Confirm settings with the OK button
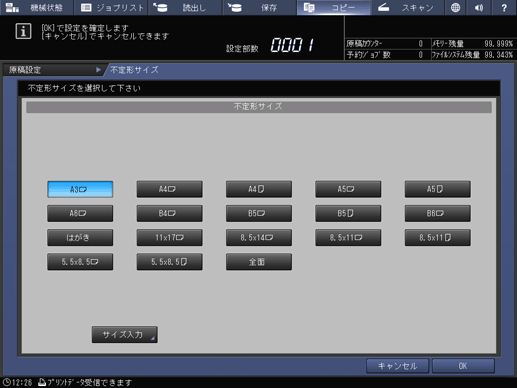Image resolution: width=517 pixels, height=388 pixels. point(463,366)
